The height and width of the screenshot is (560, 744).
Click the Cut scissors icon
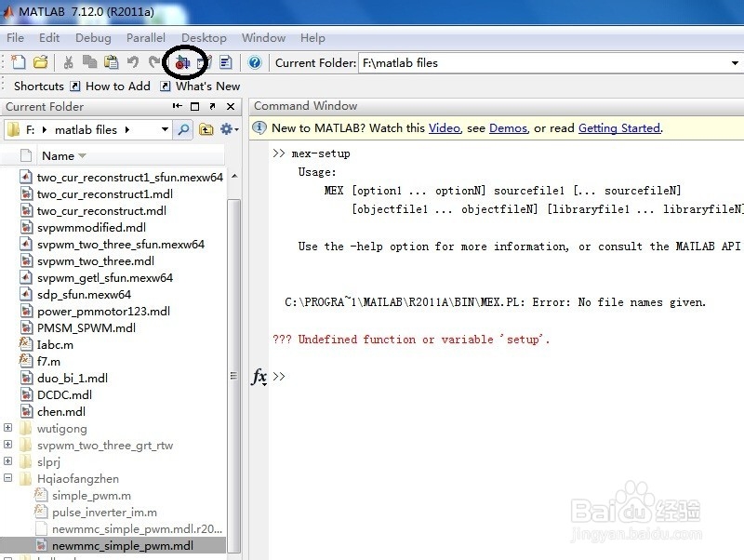tap(68, 62)
